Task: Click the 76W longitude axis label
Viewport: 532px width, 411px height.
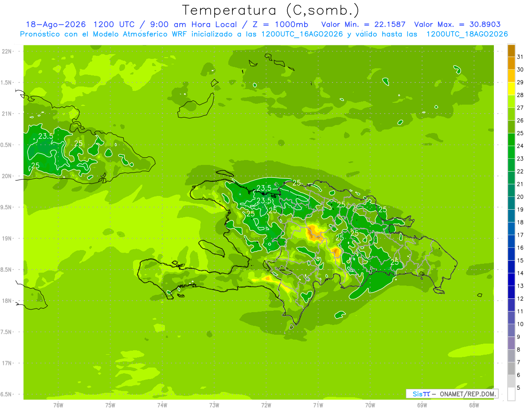Action: (58, 405)
